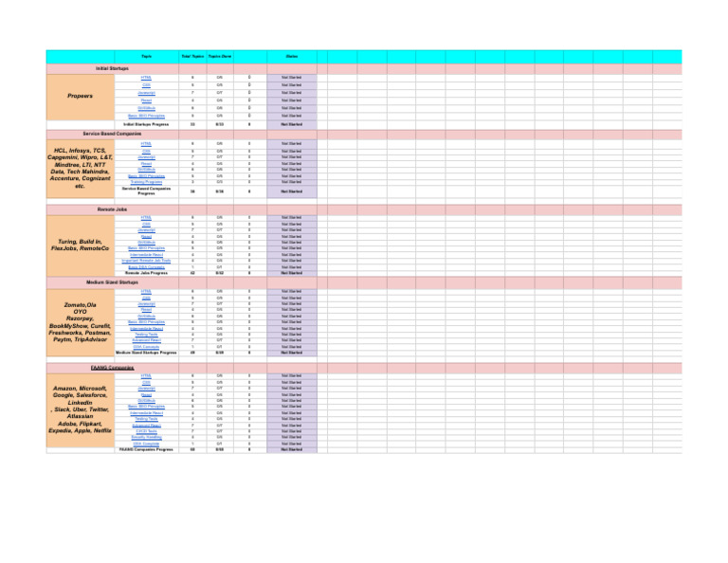The image size is (728, 563).
Task: Open the Javascript link in Initial Startups section
Action: click(x=146, y=93)
